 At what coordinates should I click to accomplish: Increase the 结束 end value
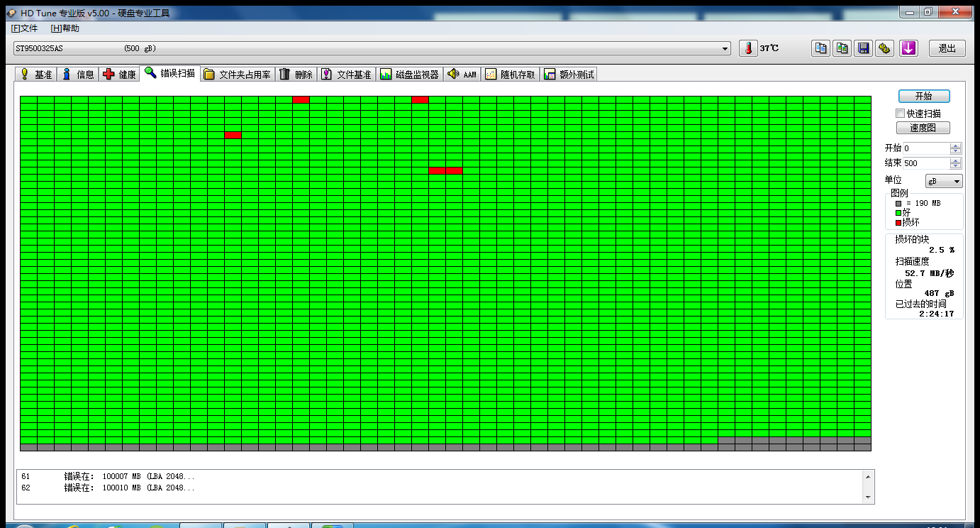(956, 161)
